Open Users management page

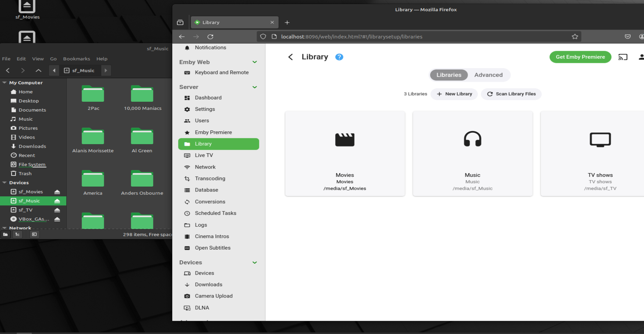tap(218, 121)
